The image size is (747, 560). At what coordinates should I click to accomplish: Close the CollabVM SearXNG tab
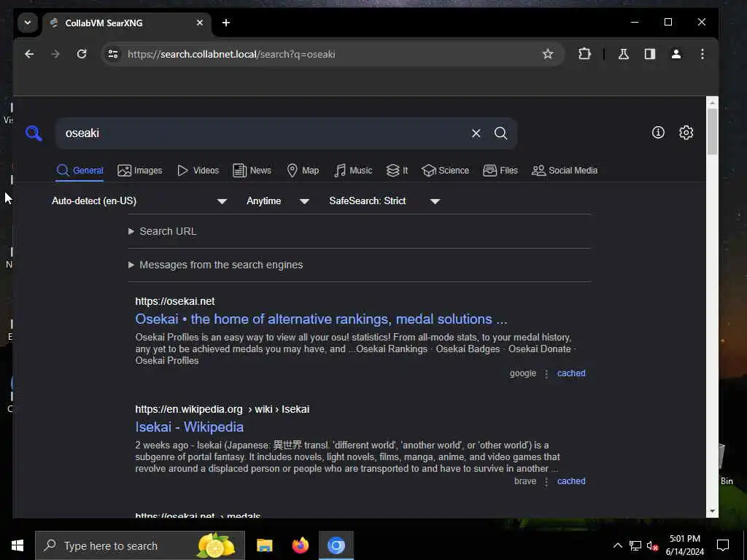pos(200,23)
